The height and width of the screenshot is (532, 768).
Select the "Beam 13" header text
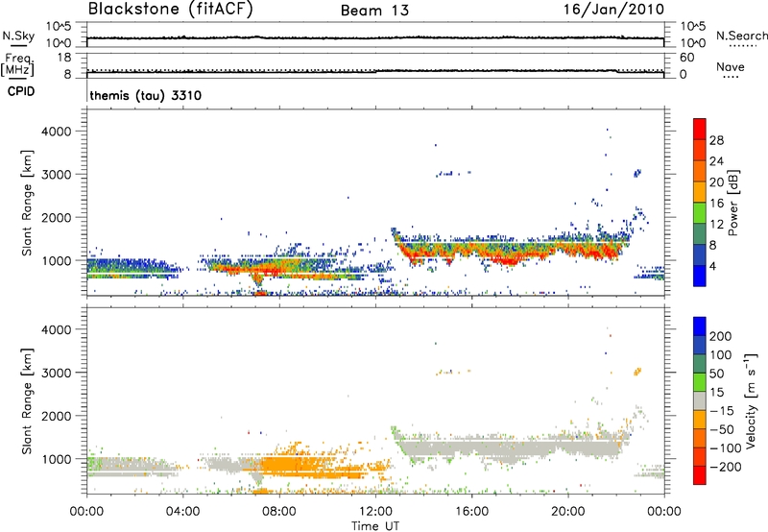click(x=374, y=11)
